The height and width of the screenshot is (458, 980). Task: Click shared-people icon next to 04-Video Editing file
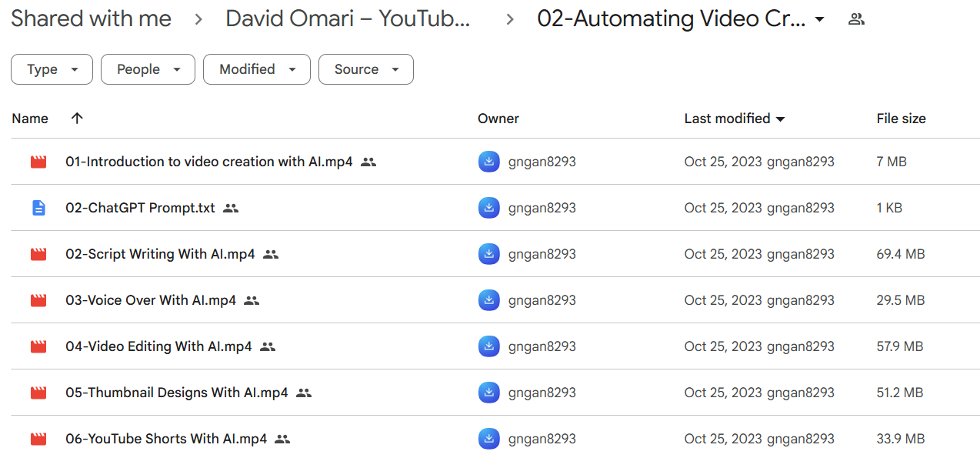267,346
